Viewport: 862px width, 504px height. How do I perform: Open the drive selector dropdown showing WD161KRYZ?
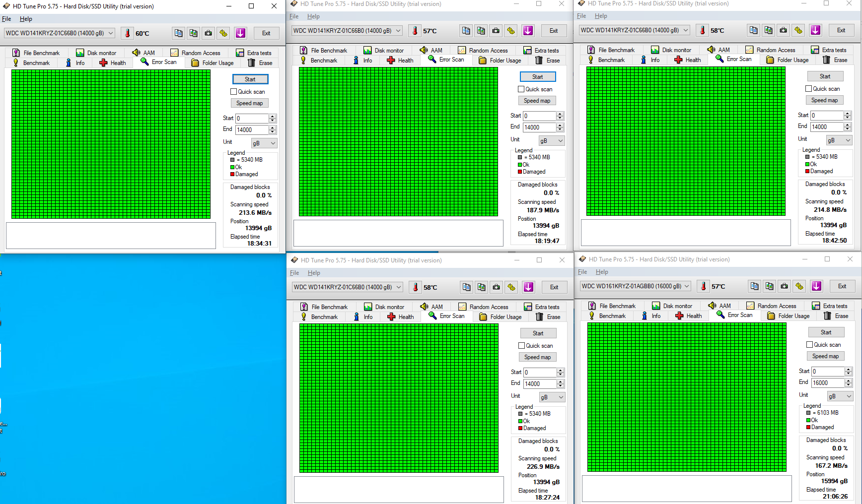point(636,286)
